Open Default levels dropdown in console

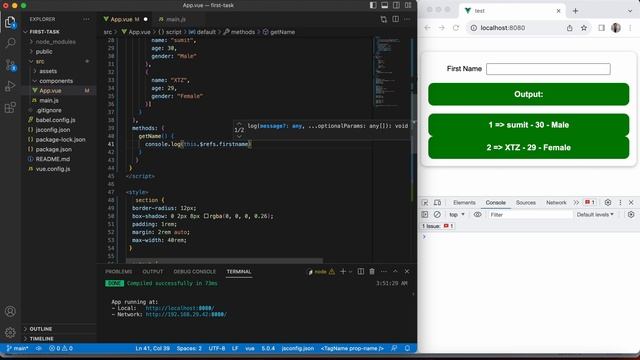pyautogui.click(x=595, y=215)
